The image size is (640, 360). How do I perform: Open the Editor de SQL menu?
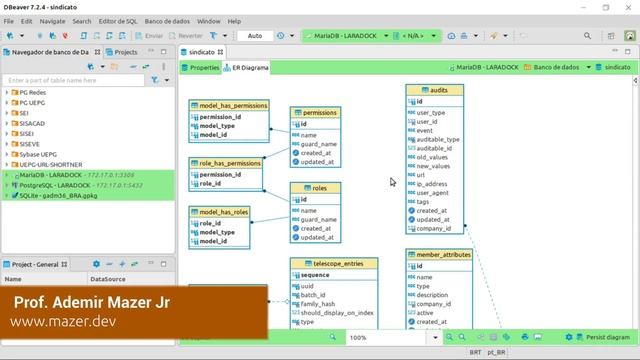tap(118, 21)
